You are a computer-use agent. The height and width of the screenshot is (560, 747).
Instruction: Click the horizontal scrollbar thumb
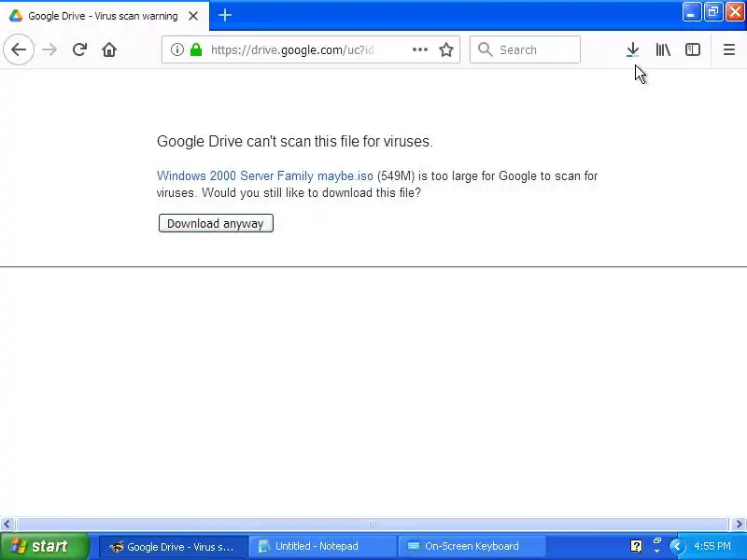pyautogui.click(x=373, y=525)
